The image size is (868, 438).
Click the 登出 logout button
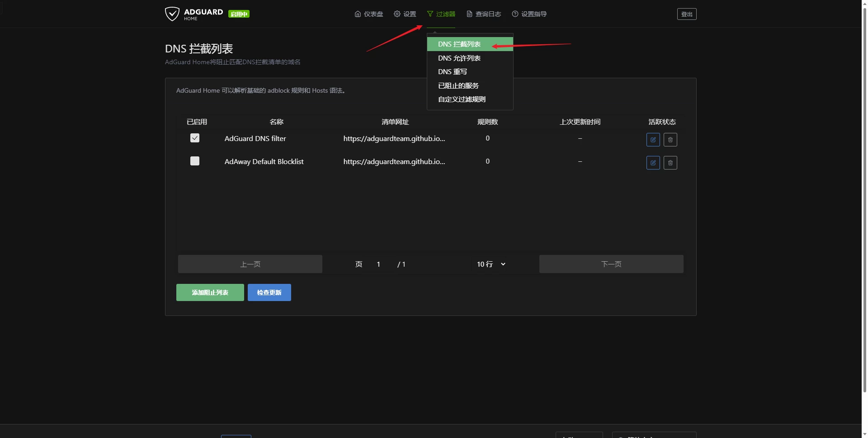coord(687,14)
